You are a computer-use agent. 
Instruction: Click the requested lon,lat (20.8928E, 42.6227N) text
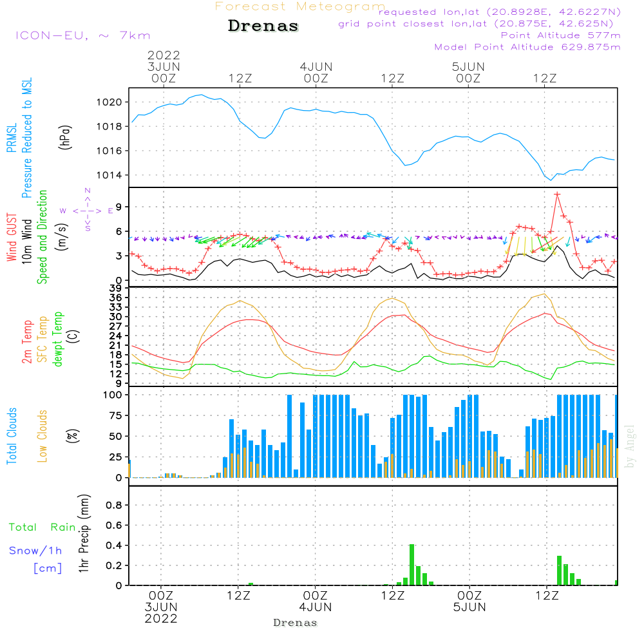click(500, 12)
